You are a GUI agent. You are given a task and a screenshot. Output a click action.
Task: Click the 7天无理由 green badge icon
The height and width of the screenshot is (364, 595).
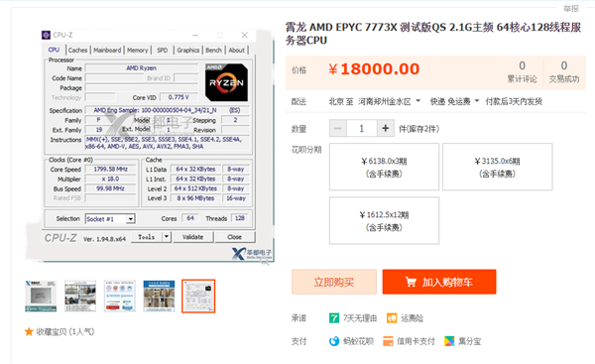334,317
